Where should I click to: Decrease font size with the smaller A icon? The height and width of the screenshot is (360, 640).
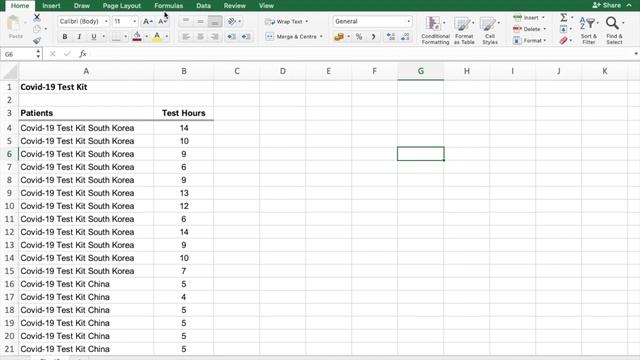point(162,21)
